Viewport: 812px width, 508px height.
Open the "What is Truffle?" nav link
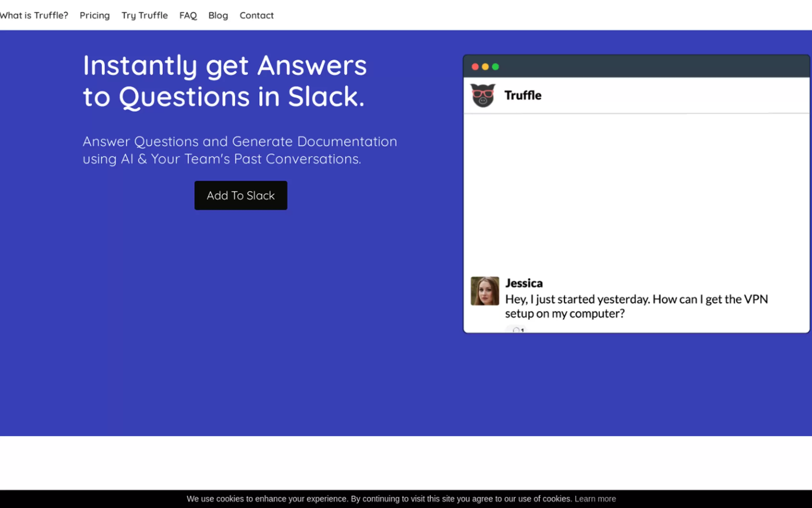click(34, 15)
